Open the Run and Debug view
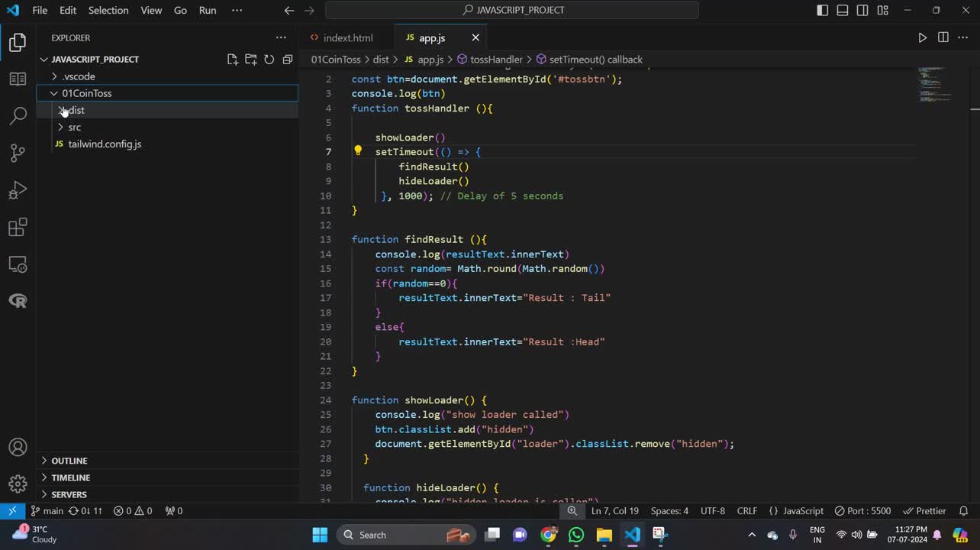 18,190
